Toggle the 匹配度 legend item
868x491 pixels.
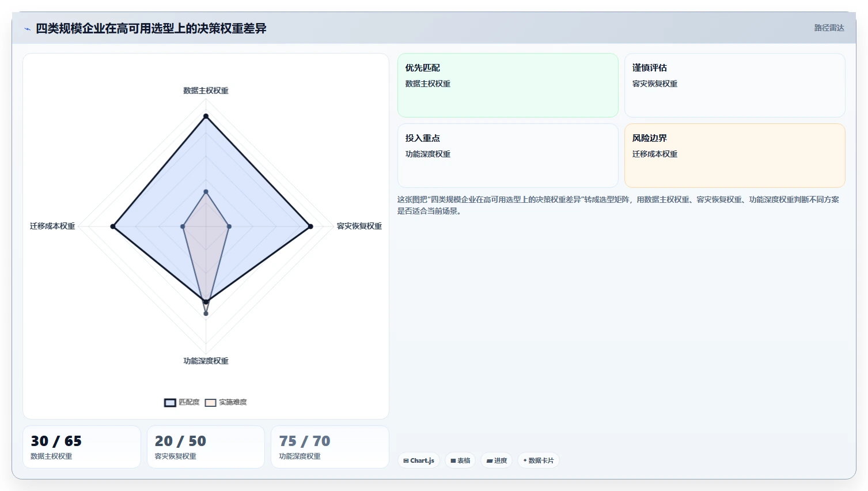pos(182,402)
